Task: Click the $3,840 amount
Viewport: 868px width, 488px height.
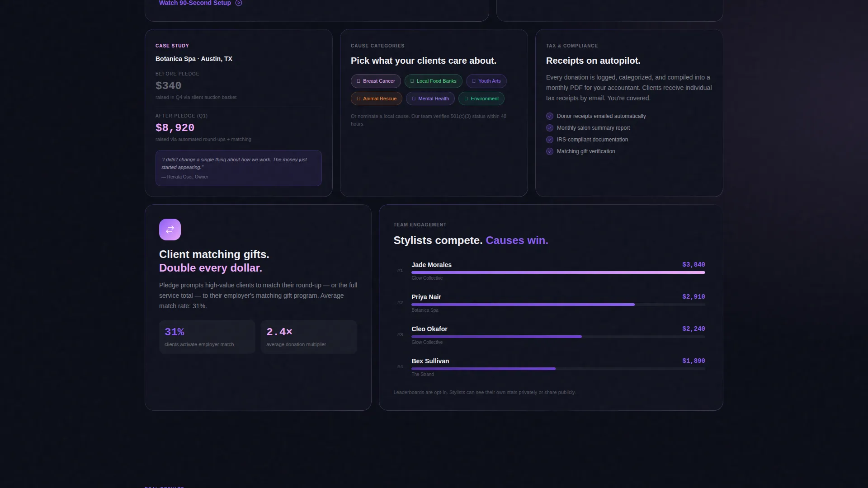Action: (693, 265)
